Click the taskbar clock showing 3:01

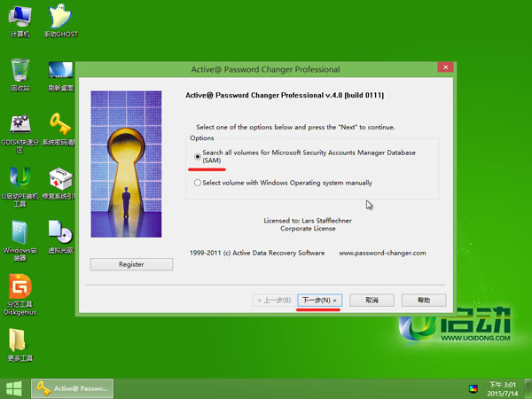click(503, 389)
